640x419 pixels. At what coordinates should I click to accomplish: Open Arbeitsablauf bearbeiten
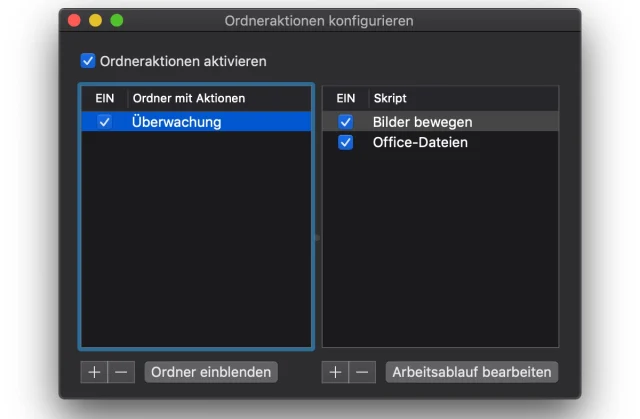pyautogui.click(x=471, y=372)
